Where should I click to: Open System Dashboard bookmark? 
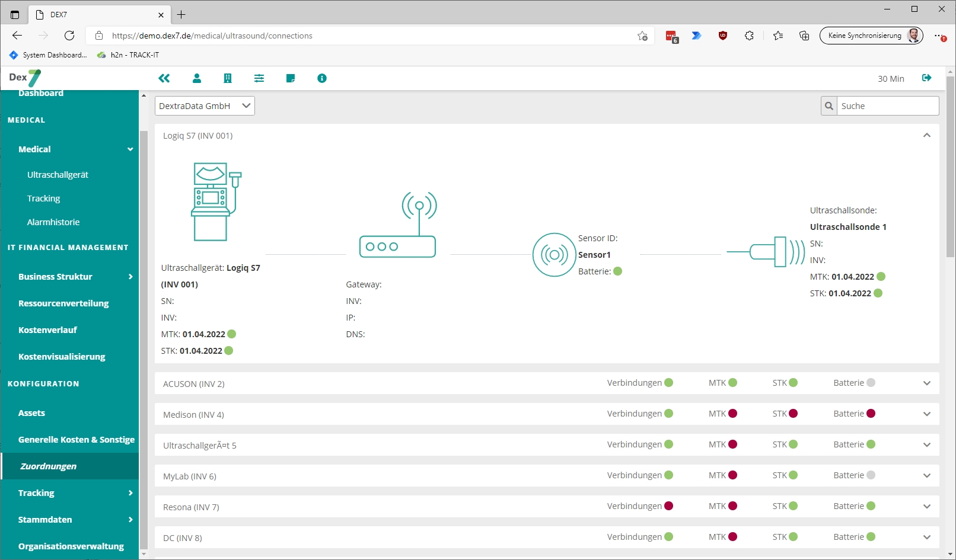click(48, 55)
